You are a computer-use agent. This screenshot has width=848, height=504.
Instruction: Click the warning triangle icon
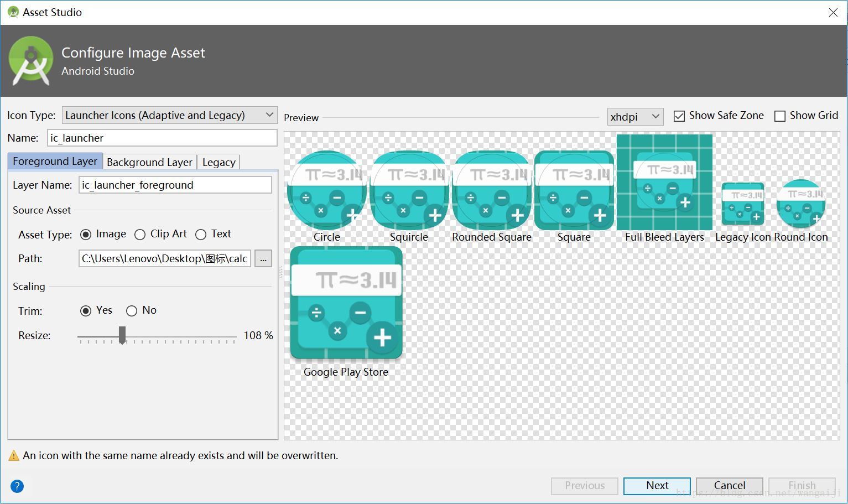pyautogui.click(x=14, y=456)
